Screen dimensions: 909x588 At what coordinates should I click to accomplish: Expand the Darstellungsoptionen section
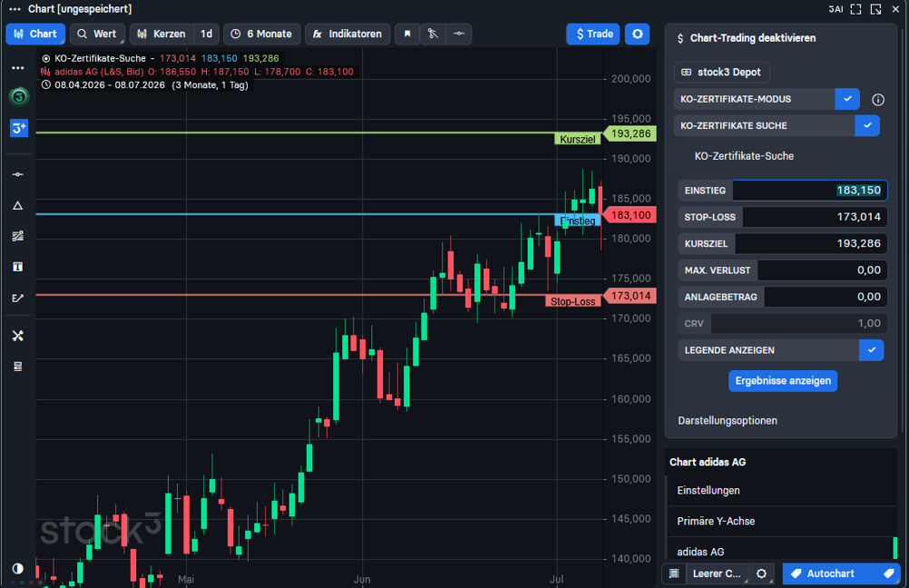[x=728, y=421]
